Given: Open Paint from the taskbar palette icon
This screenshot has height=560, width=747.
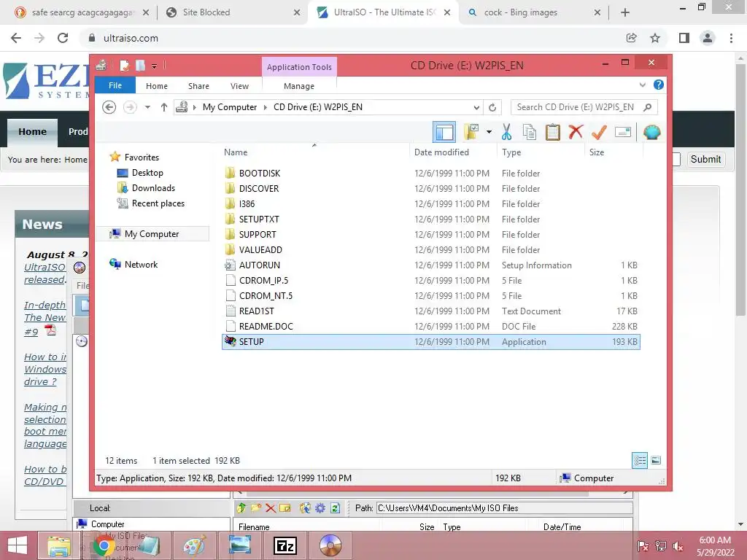Looking at the screenshot, I should tap(194, 545).
